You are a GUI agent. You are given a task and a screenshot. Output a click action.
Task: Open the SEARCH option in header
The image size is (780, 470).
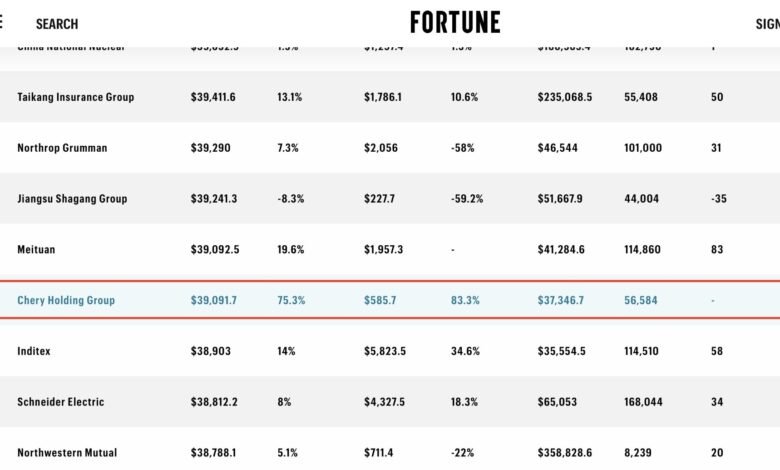click(x=57, y=24)
